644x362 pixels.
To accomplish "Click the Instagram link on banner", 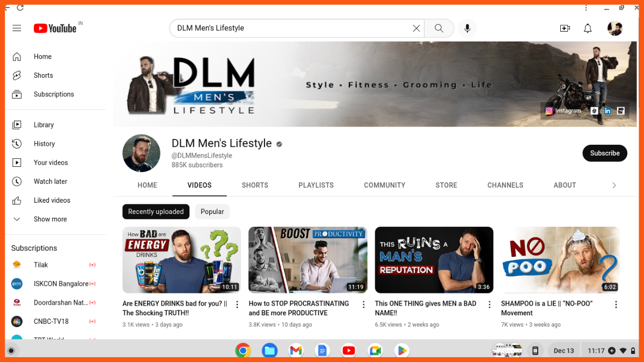I will pyautogui.click(x=563, y=111).
